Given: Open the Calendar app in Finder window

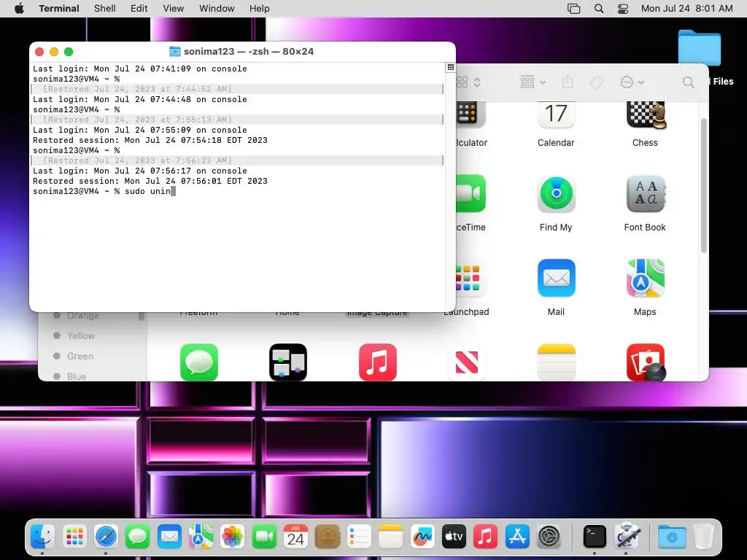Looking at the screenshot, I should (556, 115).
